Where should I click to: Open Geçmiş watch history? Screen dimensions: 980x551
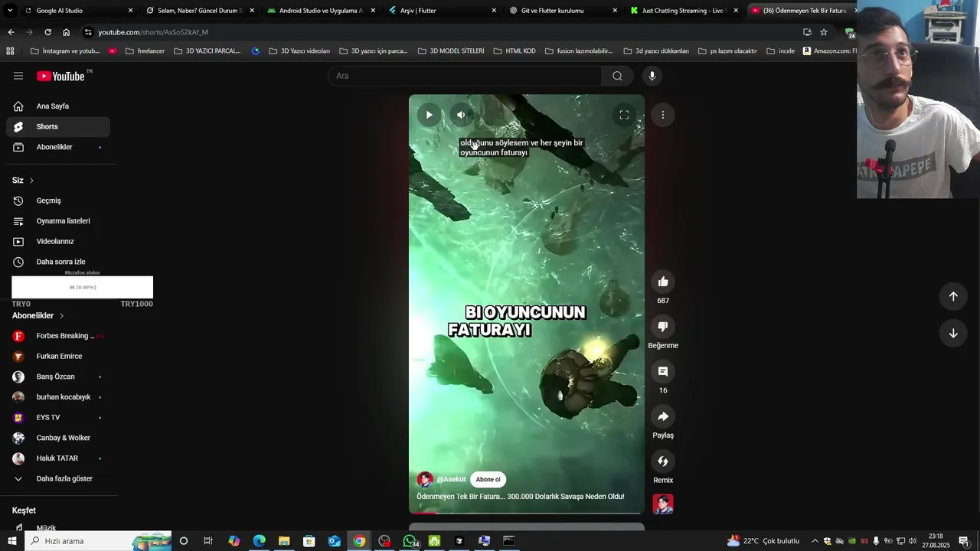[x=58, y=201]
